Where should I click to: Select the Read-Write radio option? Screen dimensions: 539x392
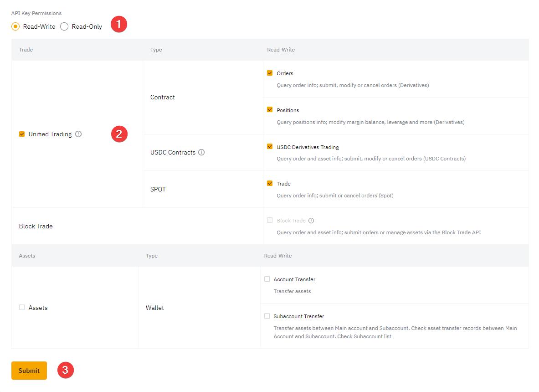(x=15, y=26)
